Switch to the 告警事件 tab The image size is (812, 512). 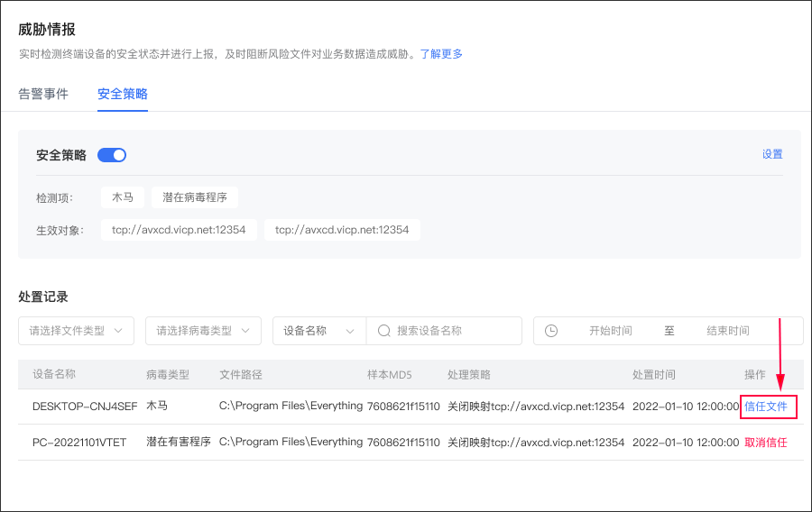click(43, 94)
